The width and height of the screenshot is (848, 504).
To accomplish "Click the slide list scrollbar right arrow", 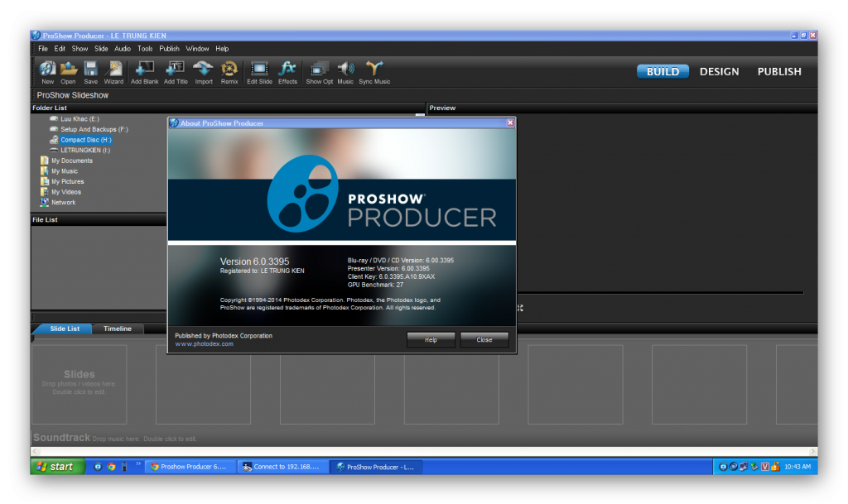I will (812, 451).
